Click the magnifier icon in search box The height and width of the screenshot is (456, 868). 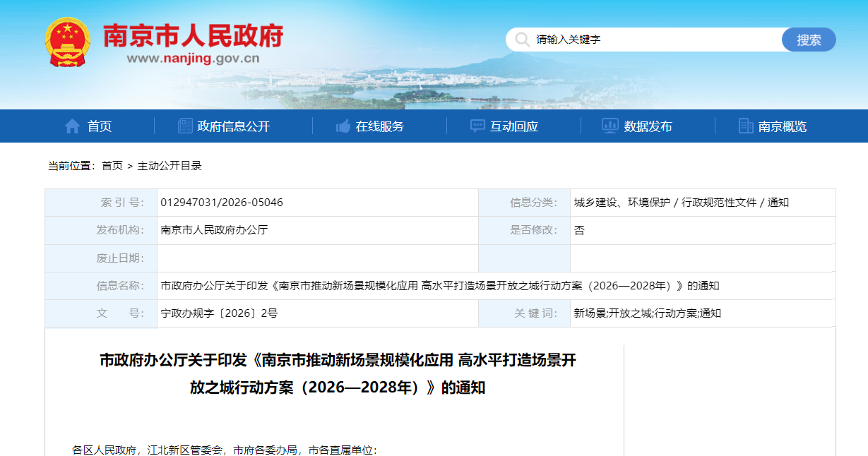pos(522,40)
